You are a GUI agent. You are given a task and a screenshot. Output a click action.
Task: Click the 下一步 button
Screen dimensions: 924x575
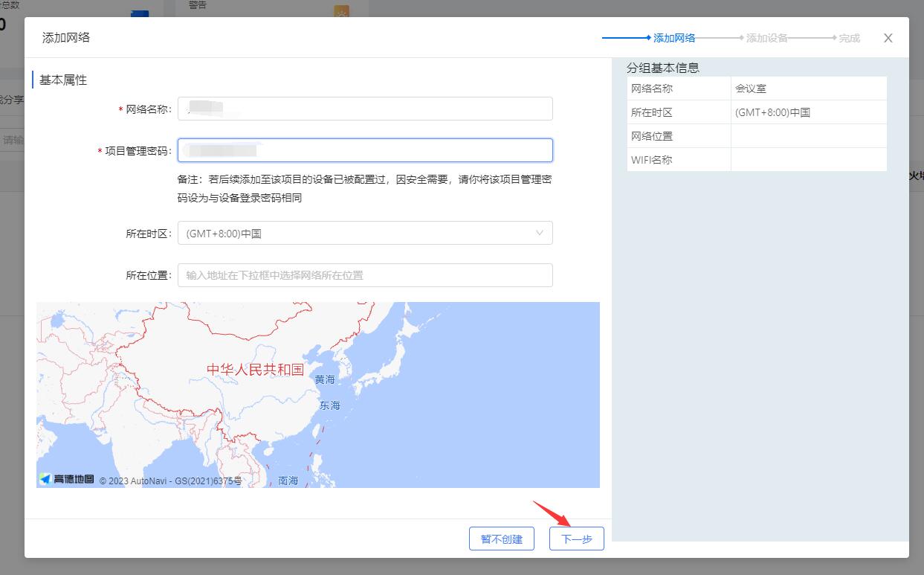576,539
